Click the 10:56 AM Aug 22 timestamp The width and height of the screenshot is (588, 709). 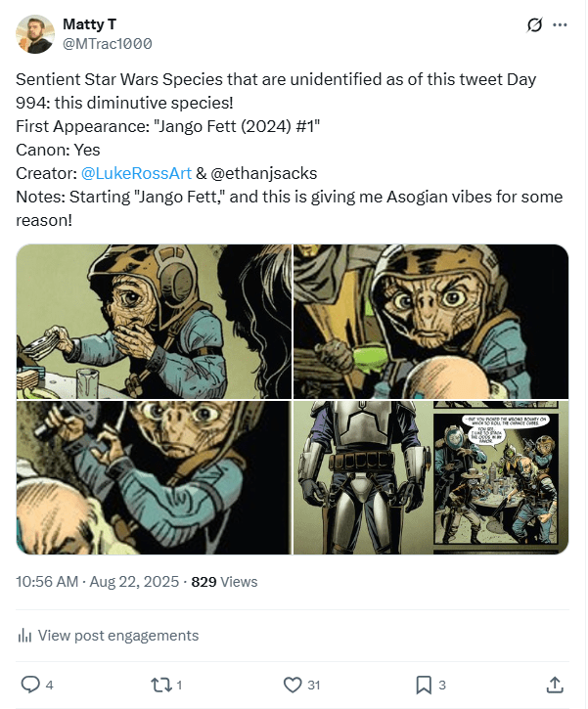[x=98, y=581]
